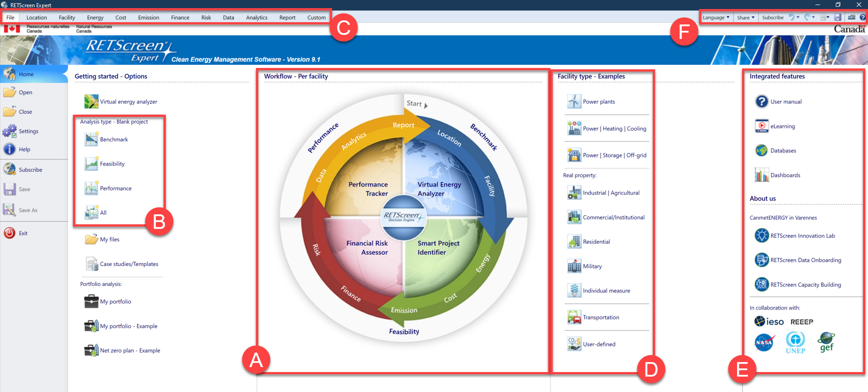Choose the All analysis type
868x392 pixels.
[x=96, y=213]
